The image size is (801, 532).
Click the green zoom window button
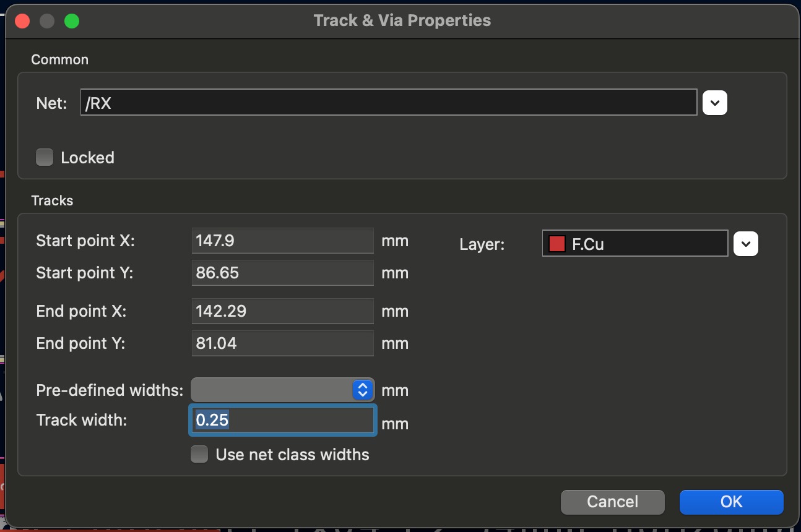click(x=72, y=21)
